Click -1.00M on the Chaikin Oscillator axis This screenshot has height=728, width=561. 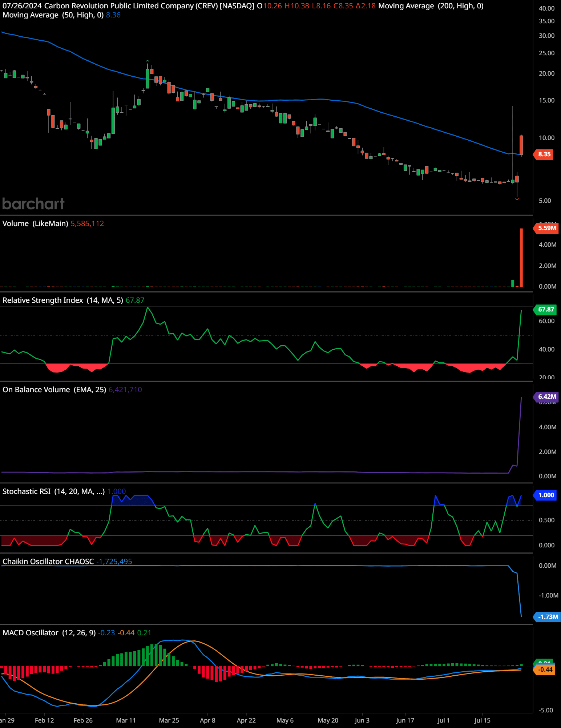click(548, 595)
